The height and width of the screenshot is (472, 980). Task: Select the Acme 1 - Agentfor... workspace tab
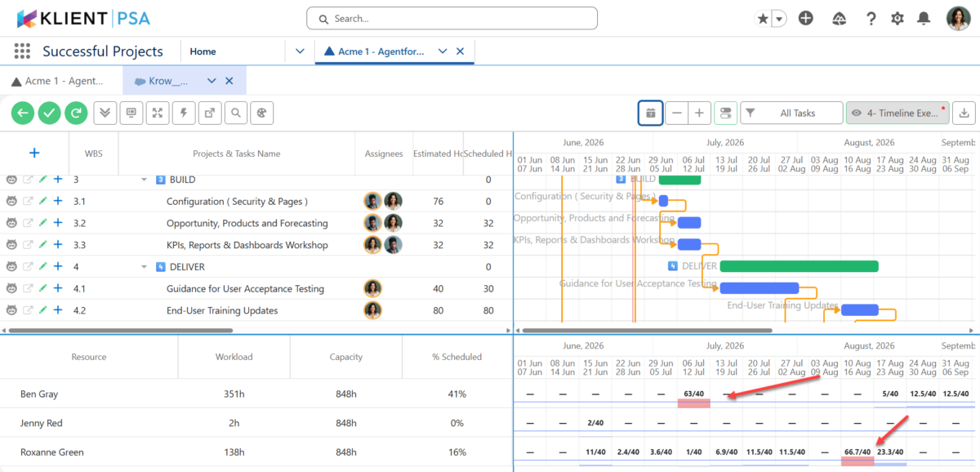coord(374,51)
